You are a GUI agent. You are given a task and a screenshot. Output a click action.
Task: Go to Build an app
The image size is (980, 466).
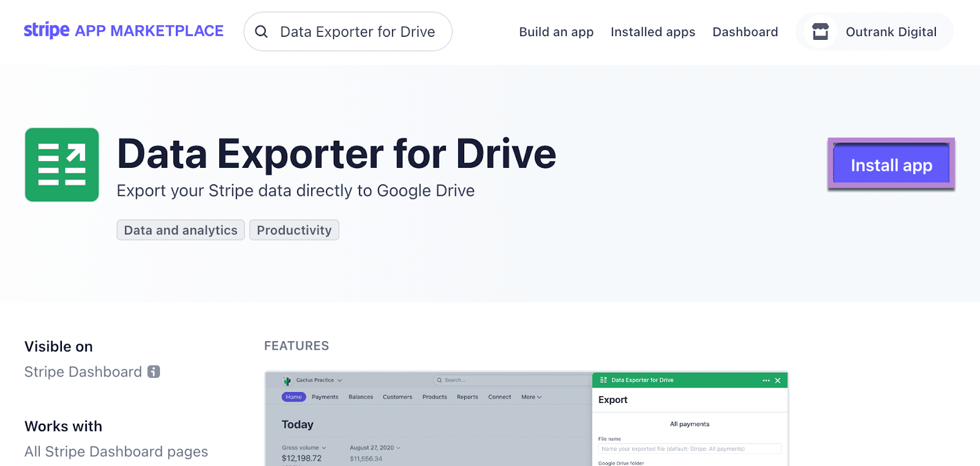pos(556,32)
